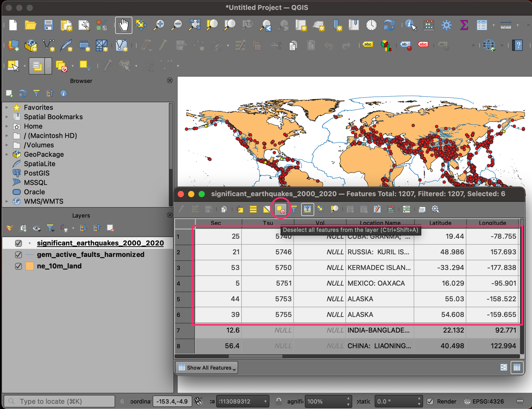Toggle manage map themes eye icon
532x409 pixels.
coord(36,228)
